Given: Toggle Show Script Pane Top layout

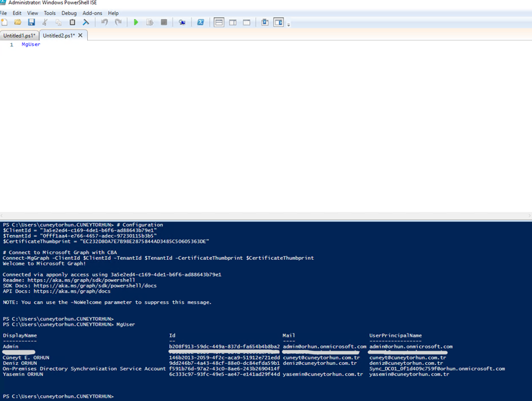Looking at the screenshot, I should point(219,22).
